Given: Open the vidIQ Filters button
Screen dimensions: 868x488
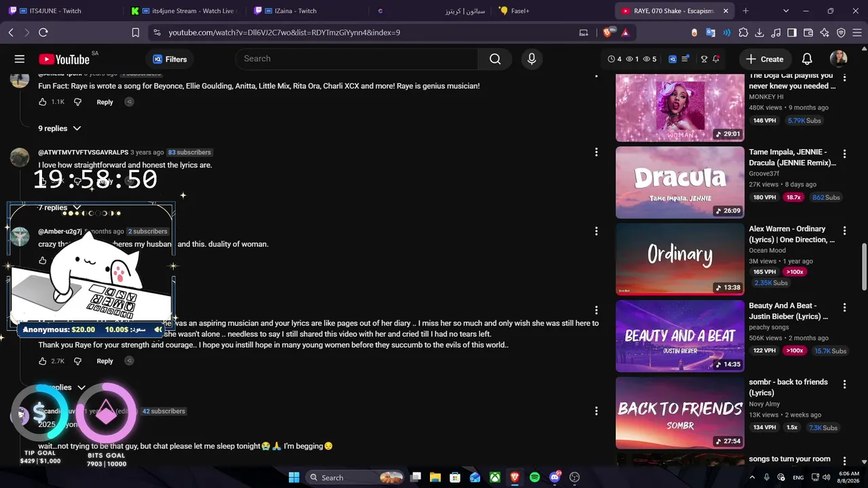Looking at the screenshot, I should [170, 59].
